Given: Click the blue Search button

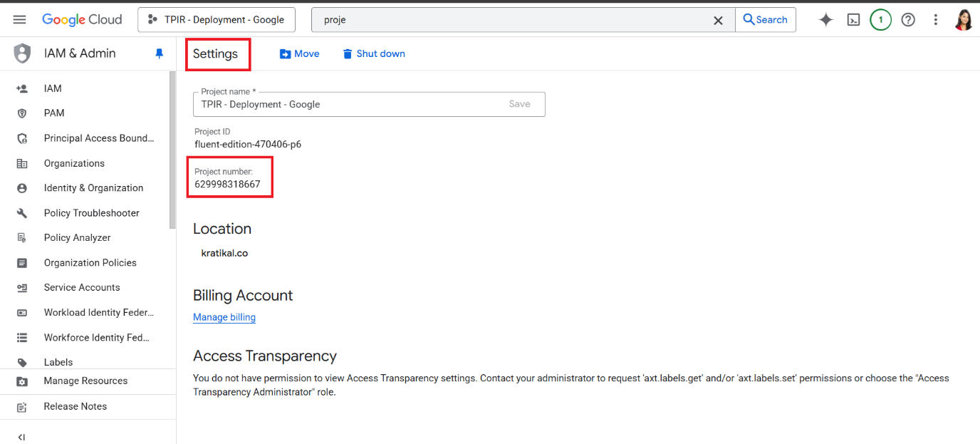Looking at the screenshot, I should tap(765, 20).
